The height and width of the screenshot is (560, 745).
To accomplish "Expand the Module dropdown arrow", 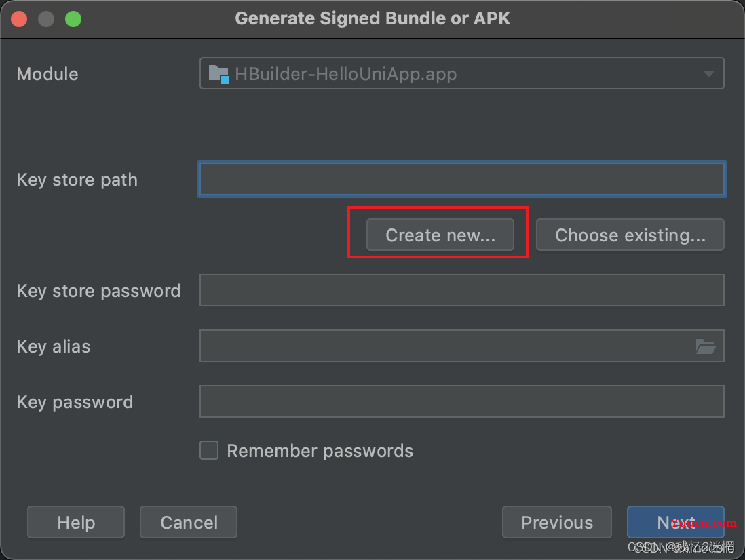I will (x=708, y=73).
